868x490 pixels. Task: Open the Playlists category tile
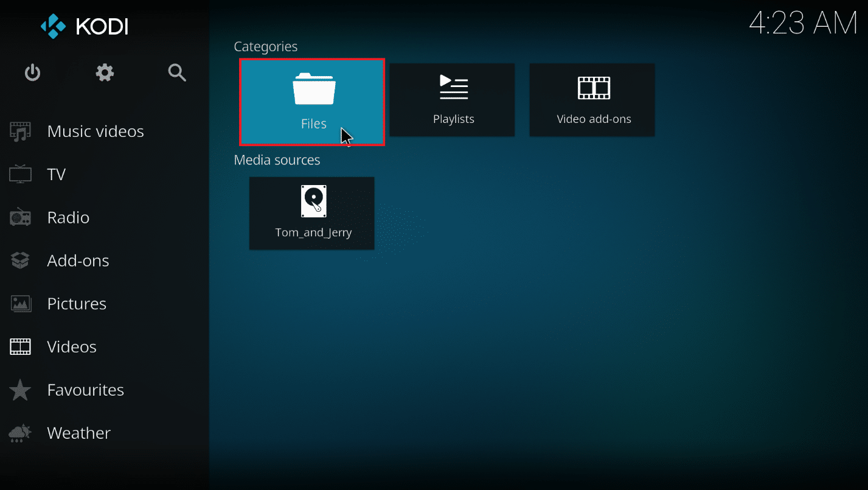[x=452, y=100]
